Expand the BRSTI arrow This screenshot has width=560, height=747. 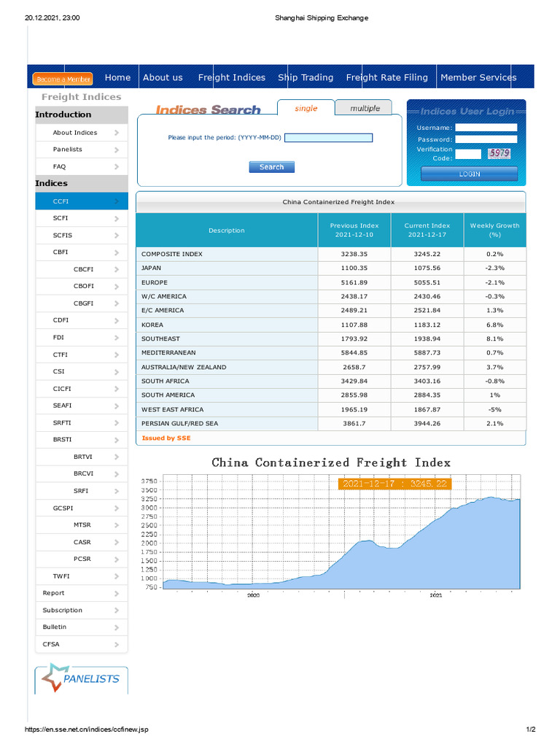click(x=117, y=440)
